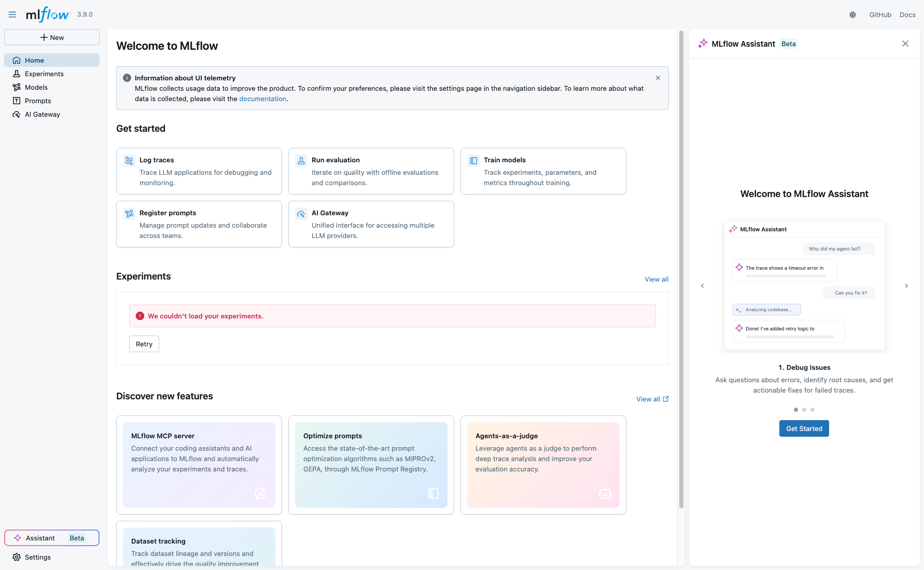Viewport: 924px width, 570px height.
Task: Click the Log traces icon
Action: [129, 161]
